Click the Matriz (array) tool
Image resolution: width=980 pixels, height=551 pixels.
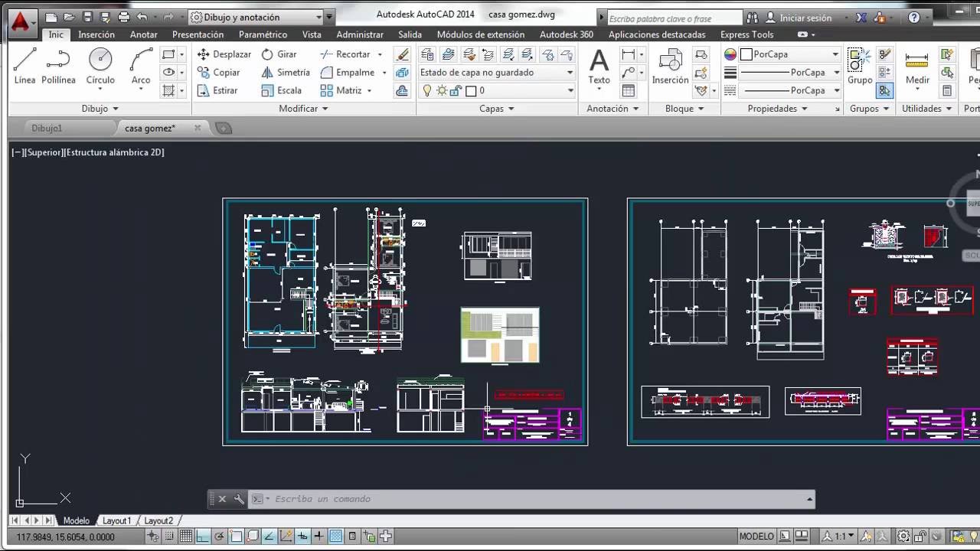point(341,90)
